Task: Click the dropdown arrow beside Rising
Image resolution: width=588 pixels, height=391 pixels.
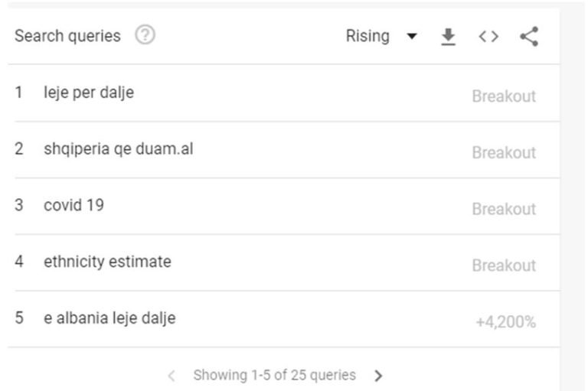Action: (412, 37)
